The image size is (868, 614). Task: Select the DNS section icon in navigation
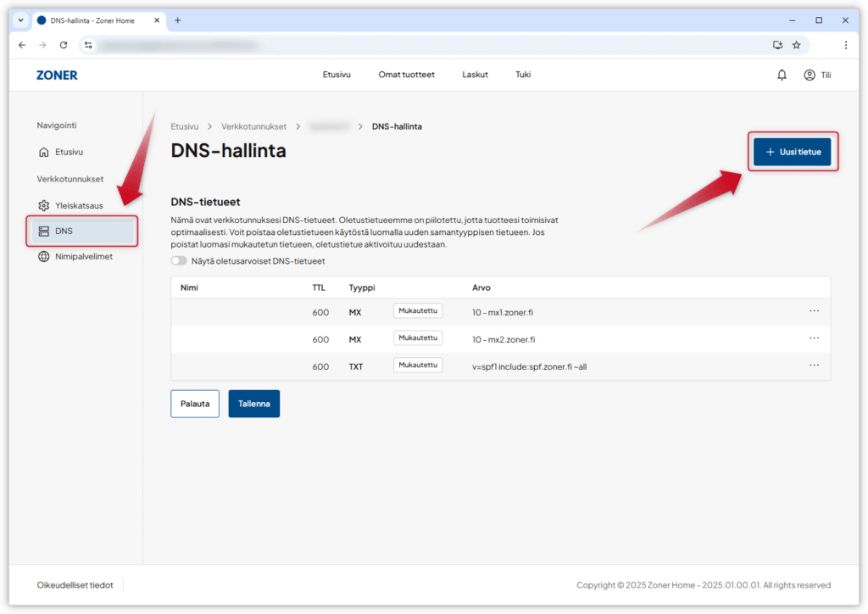43,230
